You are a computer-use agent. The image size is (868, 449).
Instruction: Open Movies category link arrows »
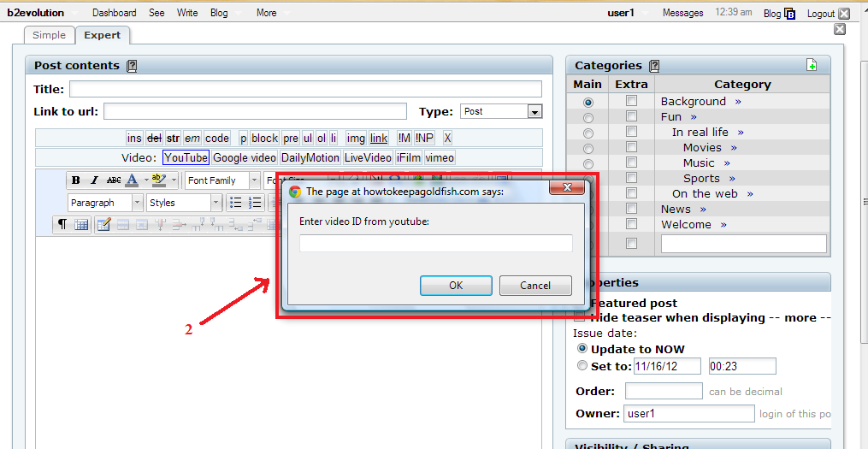pyautogui.click(x=734, y=148)
